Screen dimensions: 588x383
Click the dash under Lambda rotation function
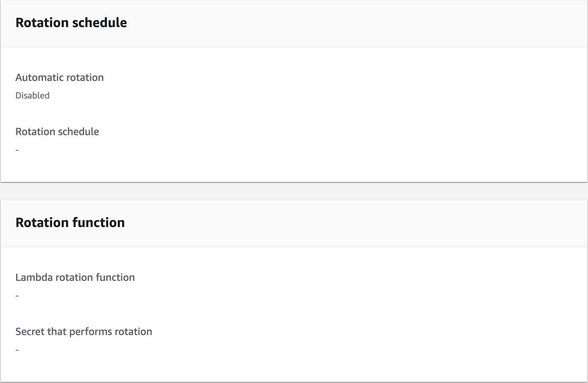[x=17, y=296]
